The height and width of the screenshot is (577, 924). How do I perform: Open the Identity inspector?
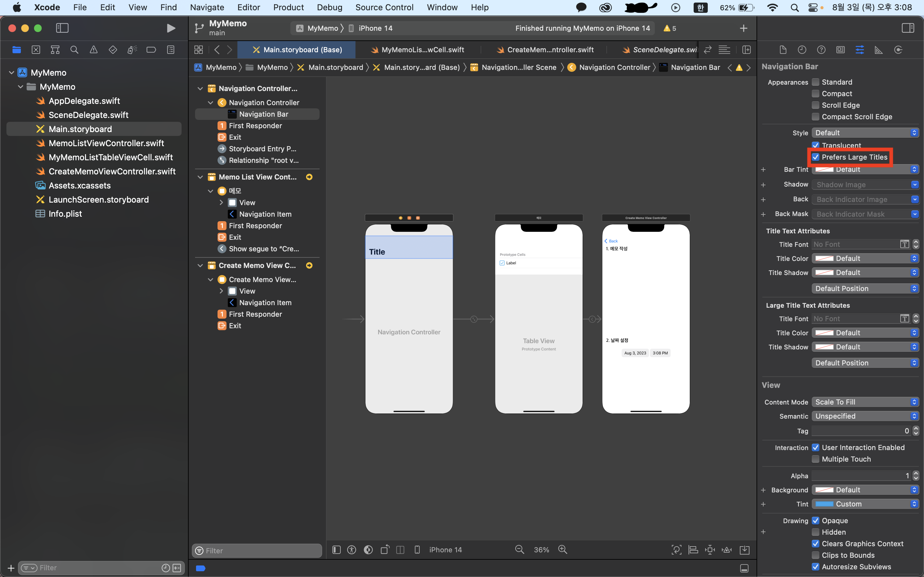point(840,50)
